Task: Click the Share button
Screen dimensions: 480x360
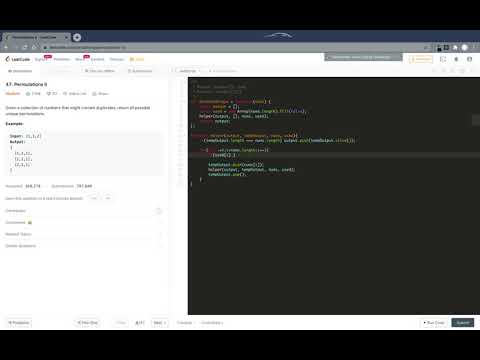Action: click(100, 94)
